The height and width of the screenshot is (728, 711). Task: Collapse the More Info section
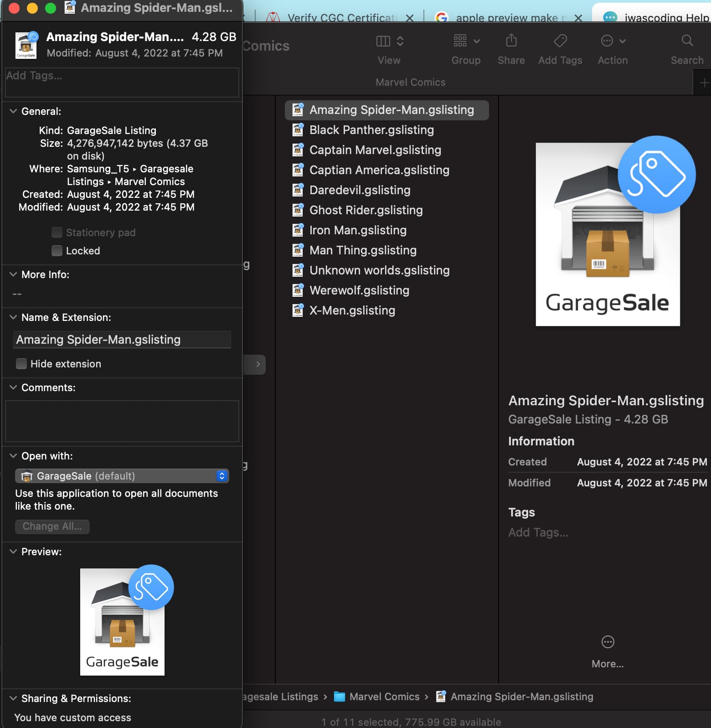13,274
